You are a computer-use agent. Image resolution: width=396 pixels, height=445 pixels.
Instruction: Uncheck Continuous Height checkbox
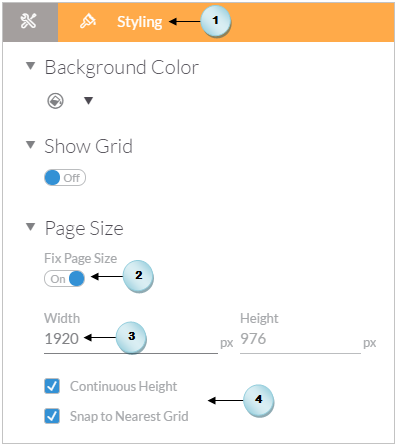coord(52,386)
